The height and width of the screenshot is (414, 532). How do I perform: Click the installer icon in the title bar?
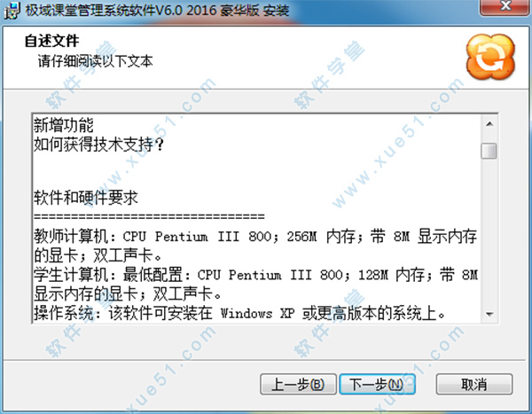point(12,11)
